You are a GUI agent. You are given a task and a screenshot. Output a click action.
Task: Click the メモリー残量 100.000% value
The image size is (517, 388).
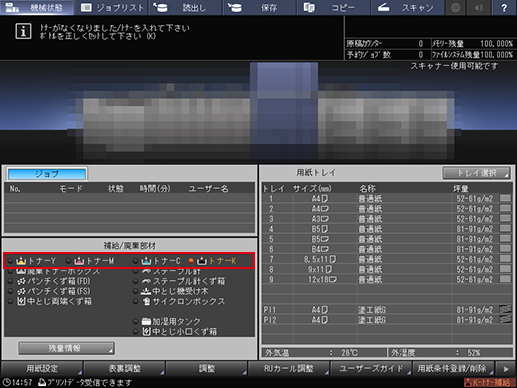[x=496, y=44]
